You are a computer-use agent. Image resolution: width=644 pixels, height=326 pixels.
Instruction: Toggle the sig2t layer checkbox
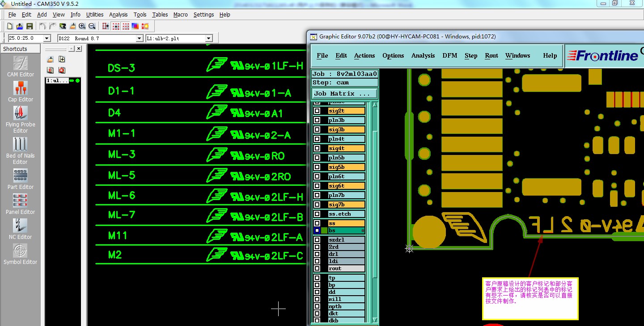[317, 111]
